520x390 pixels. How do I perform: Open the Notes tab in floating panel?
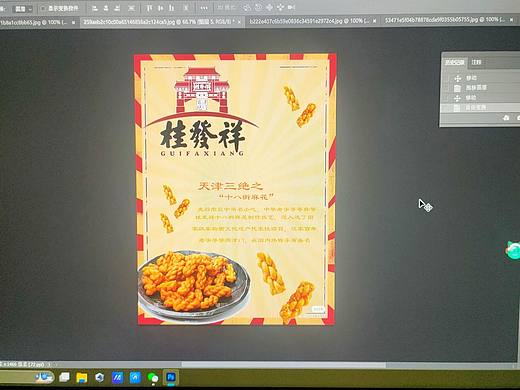[x=476, y=62]
